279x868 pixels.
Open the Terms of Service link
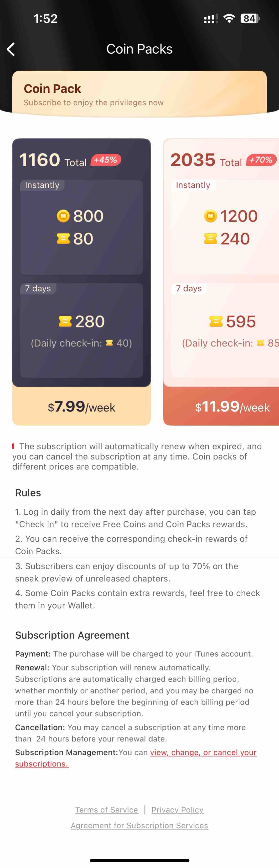pyautogui.click(x=107, y=809)
